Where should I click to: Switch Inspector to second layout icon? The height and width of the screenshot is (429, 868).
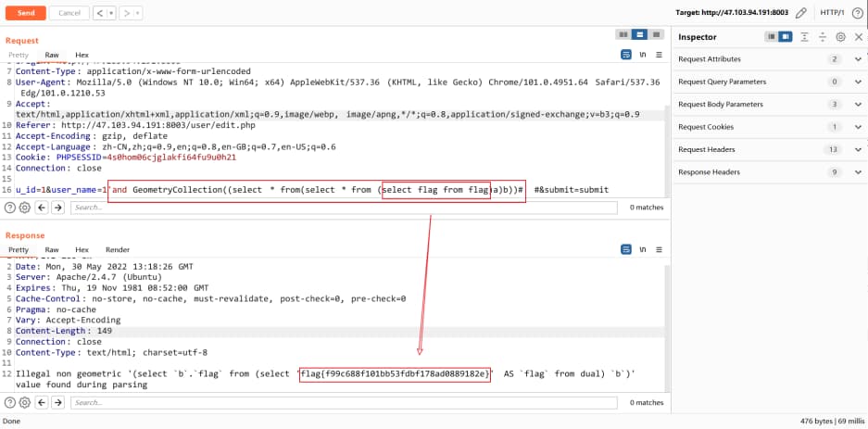point(785,37)
